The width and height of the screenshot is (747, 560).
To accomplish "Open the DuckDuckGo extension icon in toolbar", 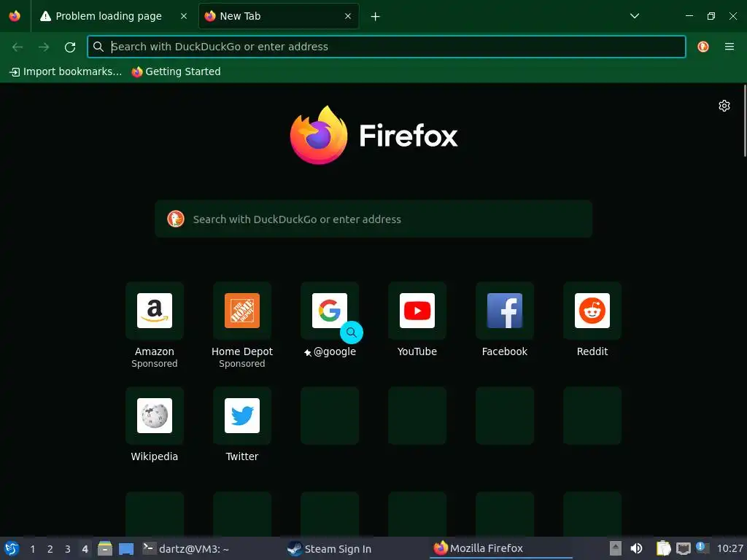I will (703, 47).
